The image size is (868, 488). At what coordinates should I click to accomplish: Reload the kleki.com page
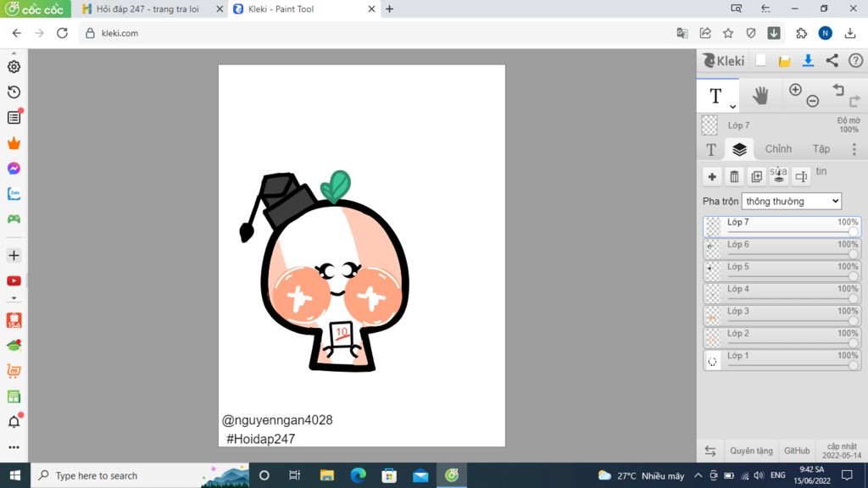click(x=62, y=33)
